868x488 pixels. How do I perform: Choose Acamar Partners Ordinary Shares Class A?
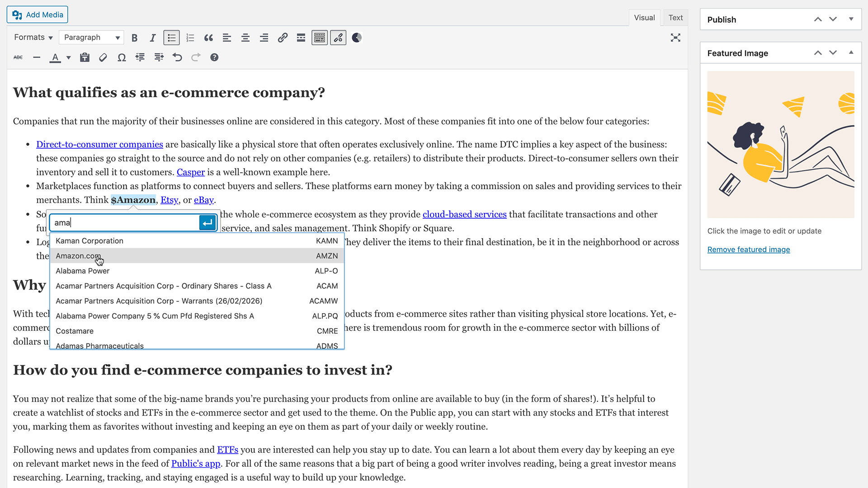pyautogui.click(x=197, y=286)
